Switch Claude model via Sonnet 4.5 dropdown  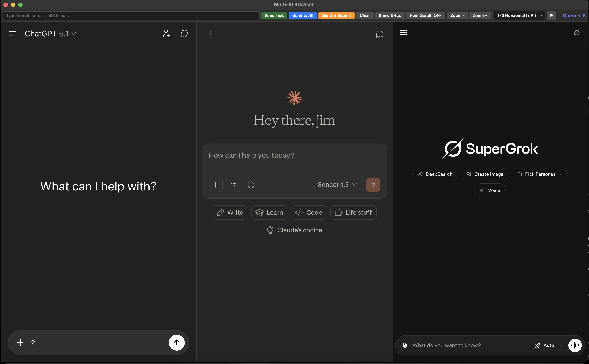[336, 184]
